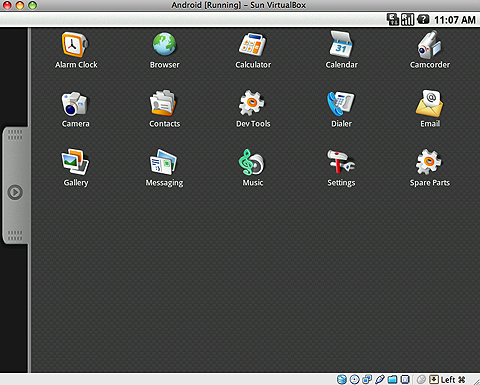
Task: Open the Calculator app
Action: (x=253, y=50)
